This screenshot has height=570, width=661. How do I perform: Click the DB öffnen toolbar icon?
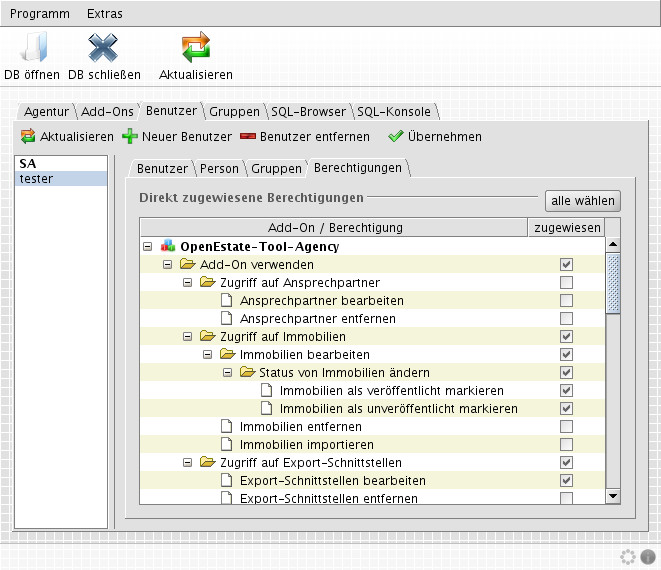click(x=31, y=47)
